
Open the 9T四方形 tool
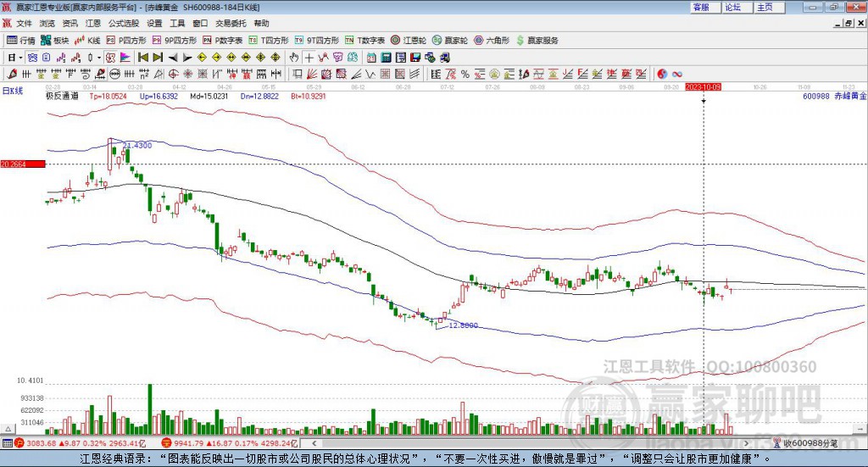[317, 41]
